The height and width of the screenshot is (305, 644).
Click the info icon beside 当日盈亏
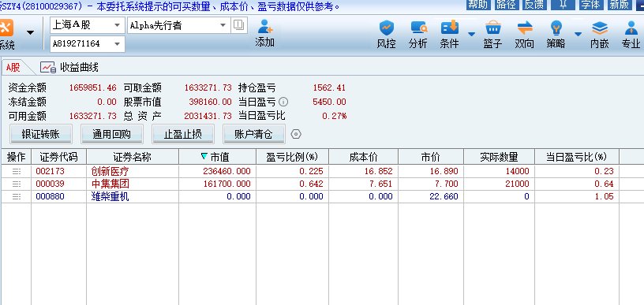point(283,102)
